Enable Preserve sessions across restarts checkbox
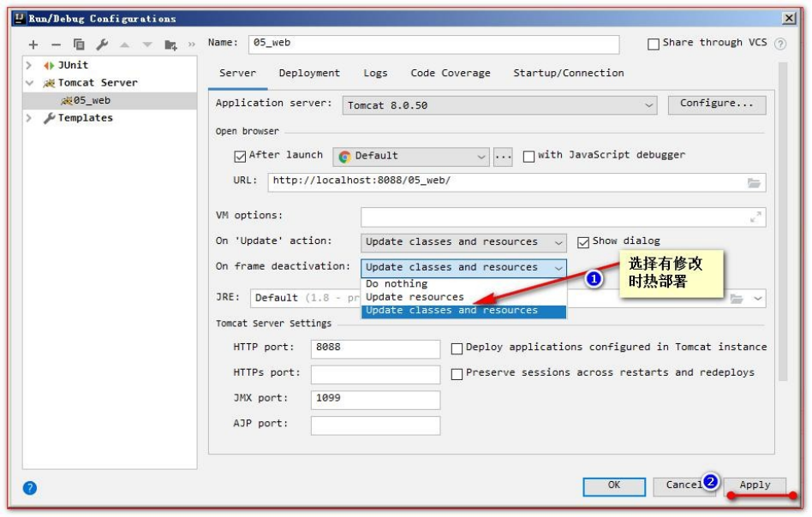The height and width of the screenshot is (517, 812). pos(457,374)
